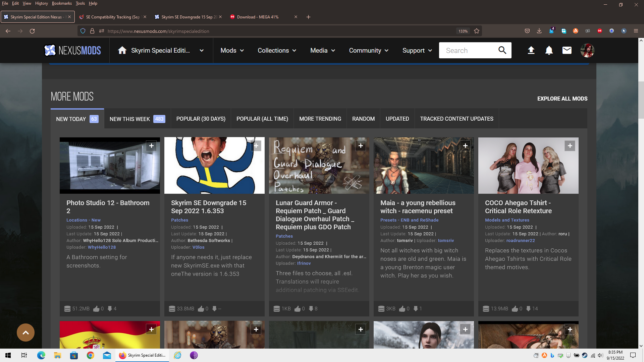Open the user profile avatar
Image resolution: width=644 pixels, height=362 pixels.
587,50
